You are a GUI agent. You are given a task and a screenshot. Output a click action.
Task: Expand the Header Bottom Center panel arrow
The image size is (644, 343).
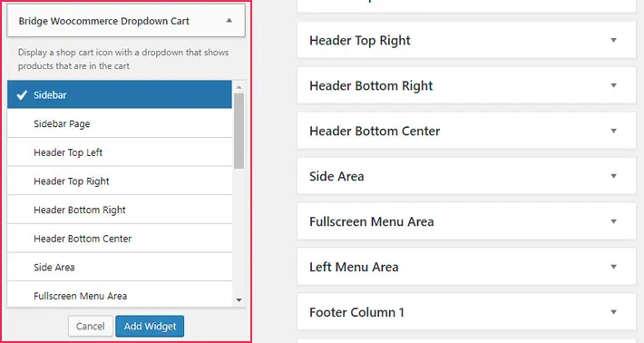tap(613, 131)
